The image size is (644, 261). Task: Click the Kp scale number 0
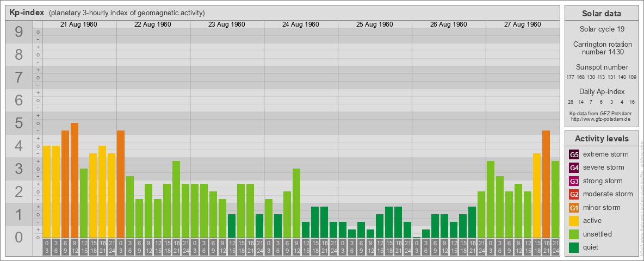click(19, 237)
